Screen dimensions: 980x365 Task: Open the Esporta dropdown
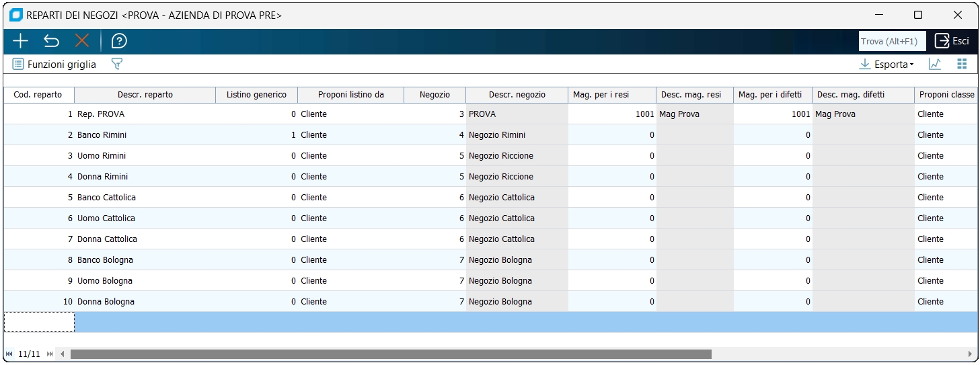pyautogui.click(x=887, y=65)
